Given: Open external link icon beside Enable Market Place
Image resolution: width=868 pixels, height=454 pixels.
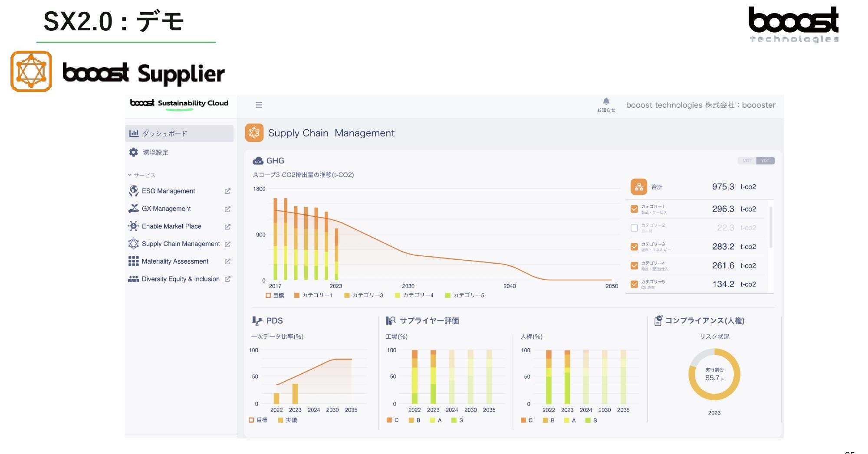Looking at the screenshot, I should click(x=227, y=227).
